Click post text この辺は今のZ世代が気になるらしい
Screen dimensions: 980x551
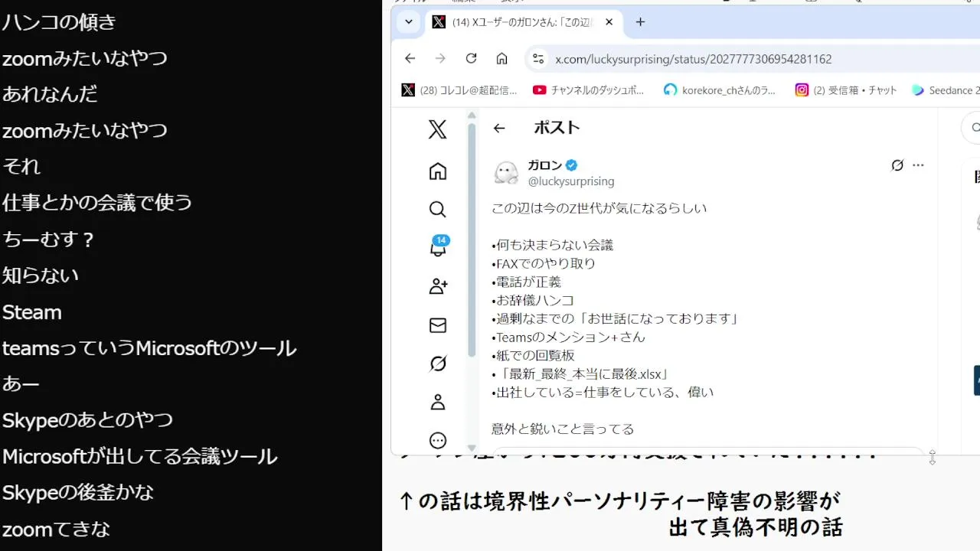(x=599, y=208)
